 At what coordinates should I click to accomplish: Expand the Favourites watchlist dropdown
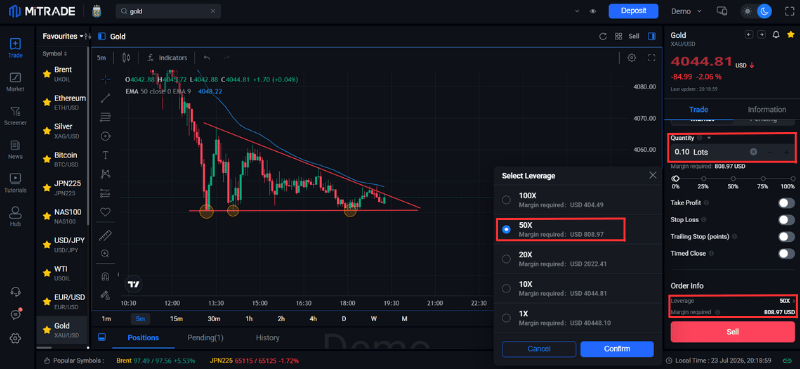click(63, 36)
